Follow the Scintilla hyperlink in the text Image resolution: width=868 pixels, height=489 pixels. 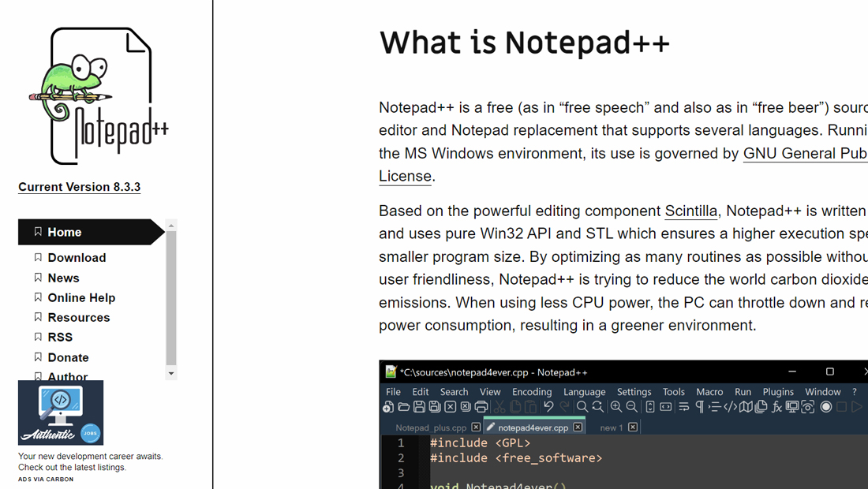(691, 211)
